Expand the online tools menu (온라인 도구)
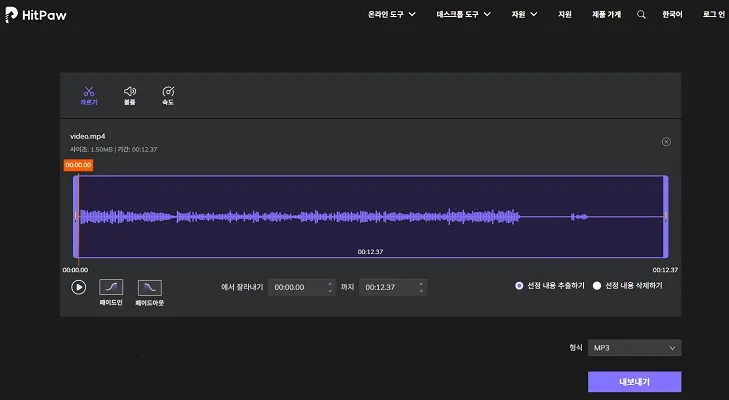729x400 pixels. (x=391, y=14)
